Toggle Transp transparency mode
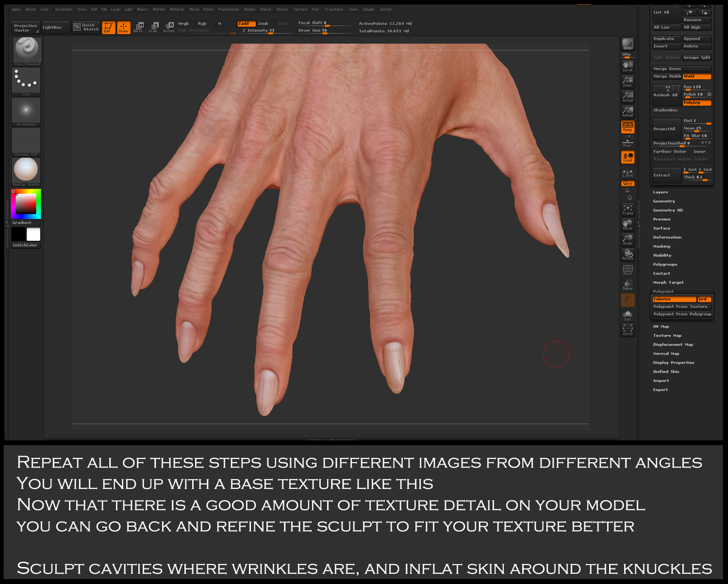This screenshot has height=584, width=728. coord(628,285)
